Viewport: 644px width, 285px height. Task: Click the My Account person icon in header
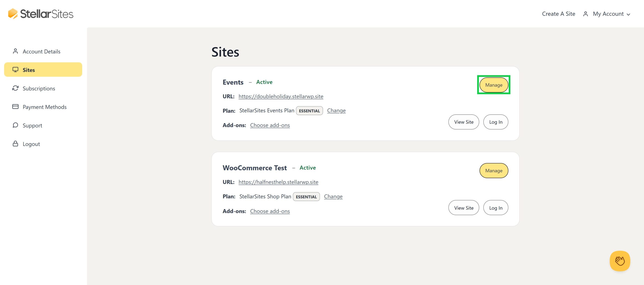point(585,14)
